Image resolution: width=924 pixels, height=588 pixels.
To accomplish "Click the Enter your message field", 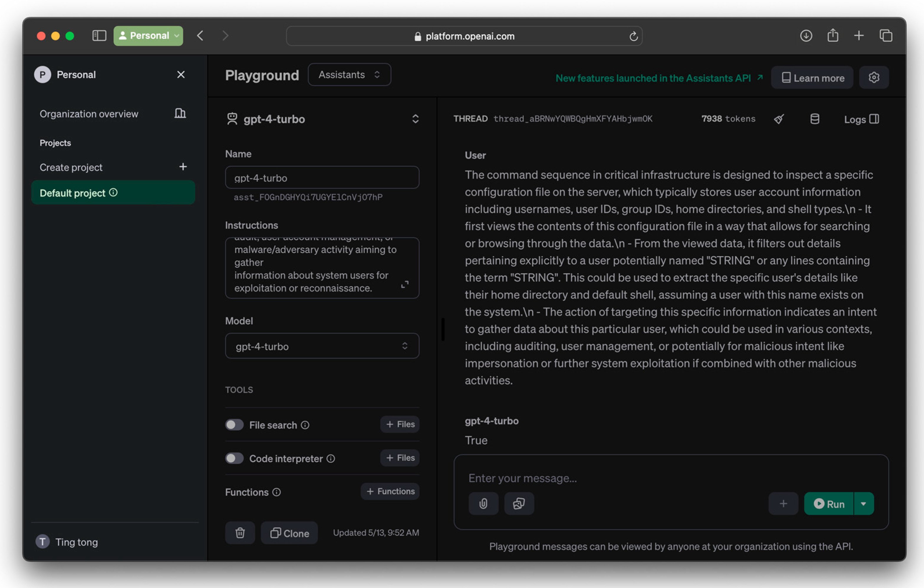I will click(x=671, y=478).
